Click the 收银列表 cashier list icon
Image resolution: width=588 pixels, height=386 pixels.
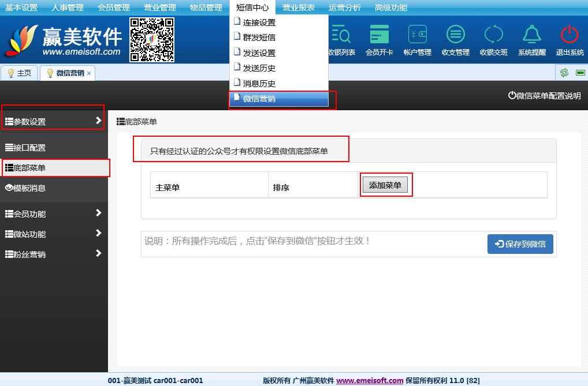click(341, 36)
